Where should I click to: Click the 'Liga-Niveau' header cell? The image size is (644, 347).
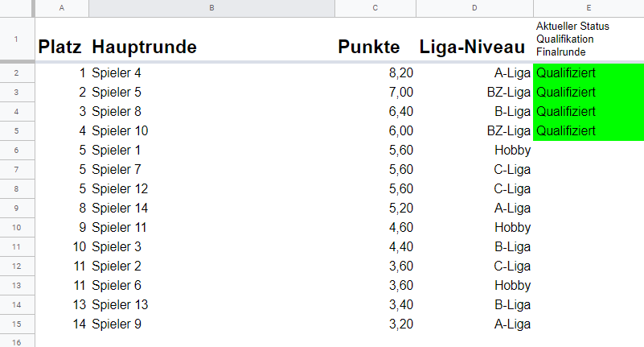(x=474, y=47)
